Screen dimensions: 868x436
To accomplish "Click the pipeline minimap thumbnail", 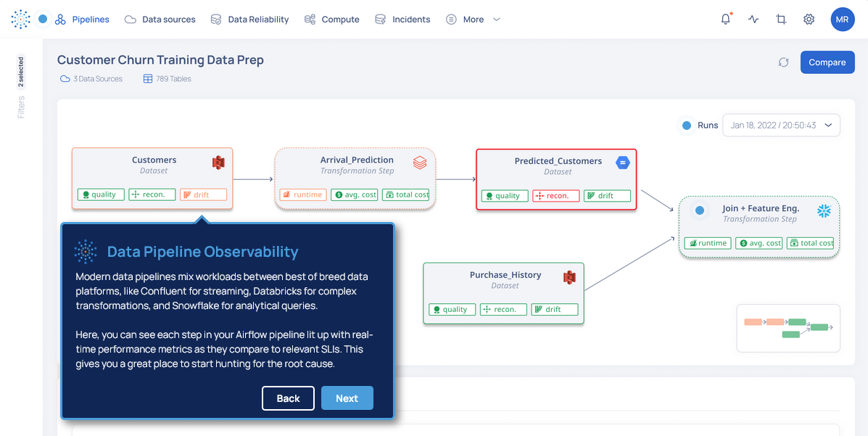I will pos(788,328).
